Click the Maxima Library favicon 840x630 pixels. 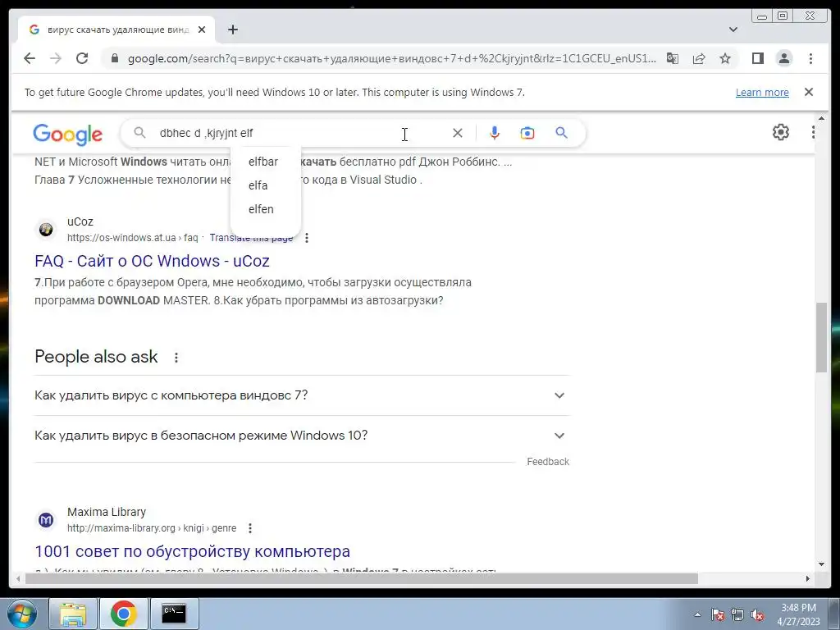46,520
